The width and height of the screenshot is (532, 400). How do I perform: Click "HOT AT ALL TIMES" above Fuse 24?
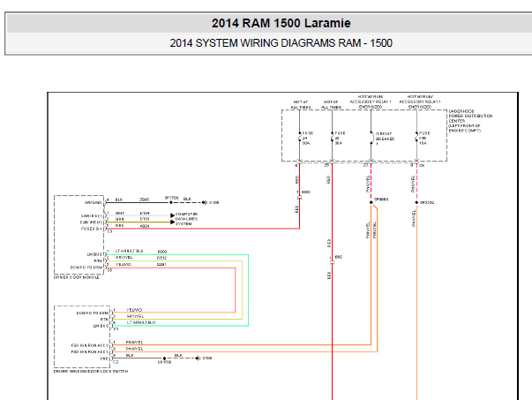coord(300,104)
